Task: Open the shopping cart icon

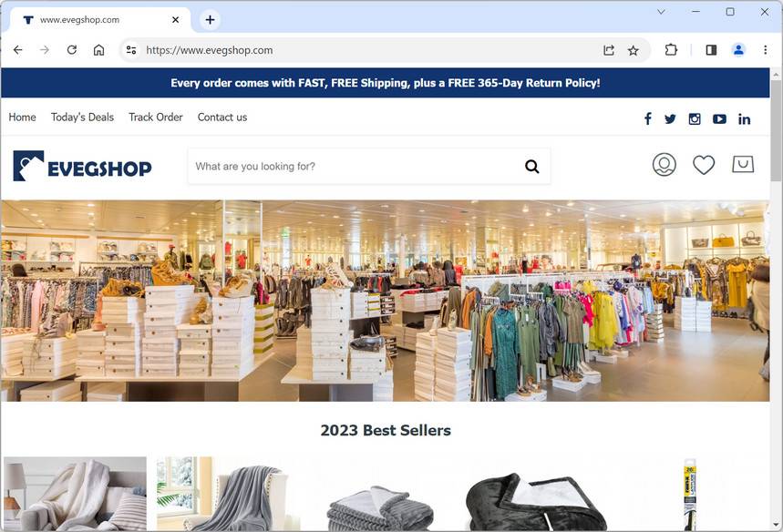Action: click(x=743, y=164)
